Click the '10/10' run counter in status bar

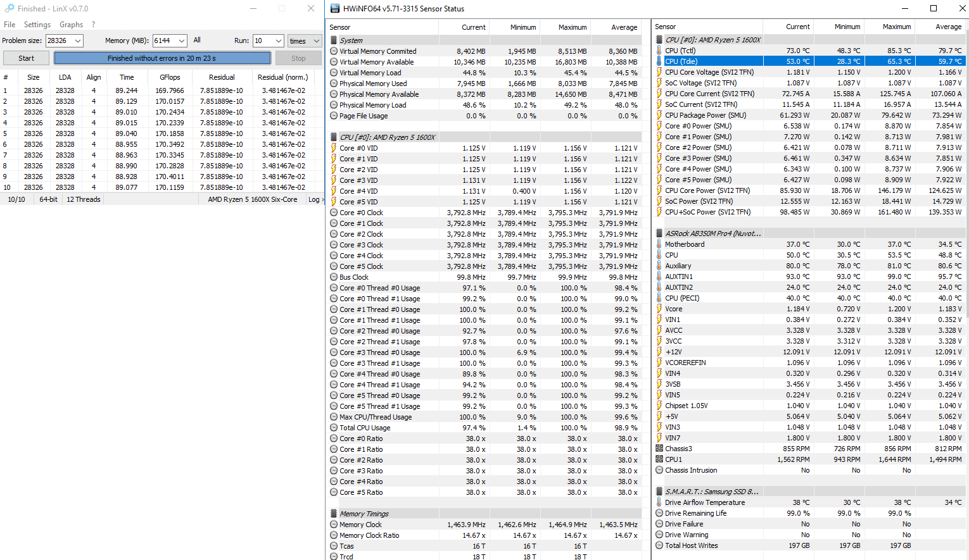(16, 199)
